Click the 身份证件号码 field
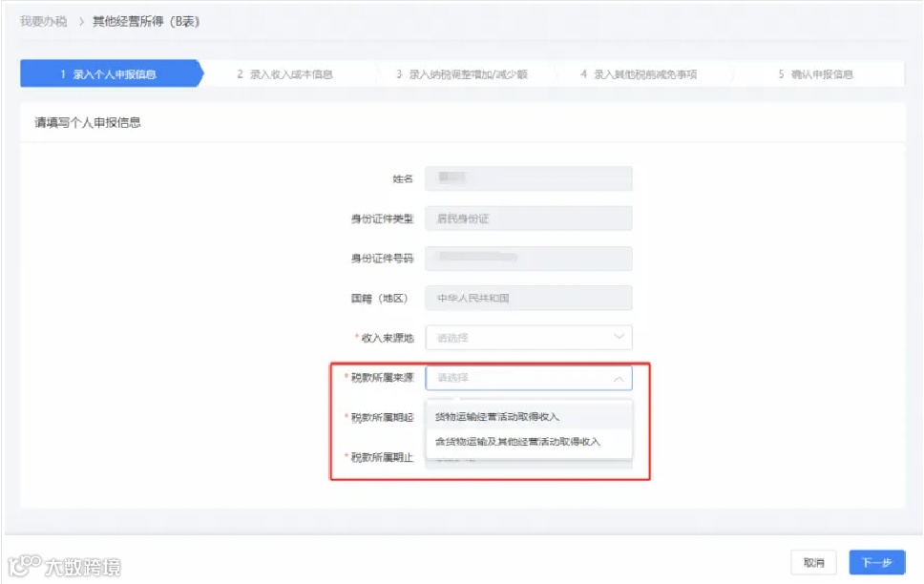Screen dimensions: 924x584 (x=529, y=258)
